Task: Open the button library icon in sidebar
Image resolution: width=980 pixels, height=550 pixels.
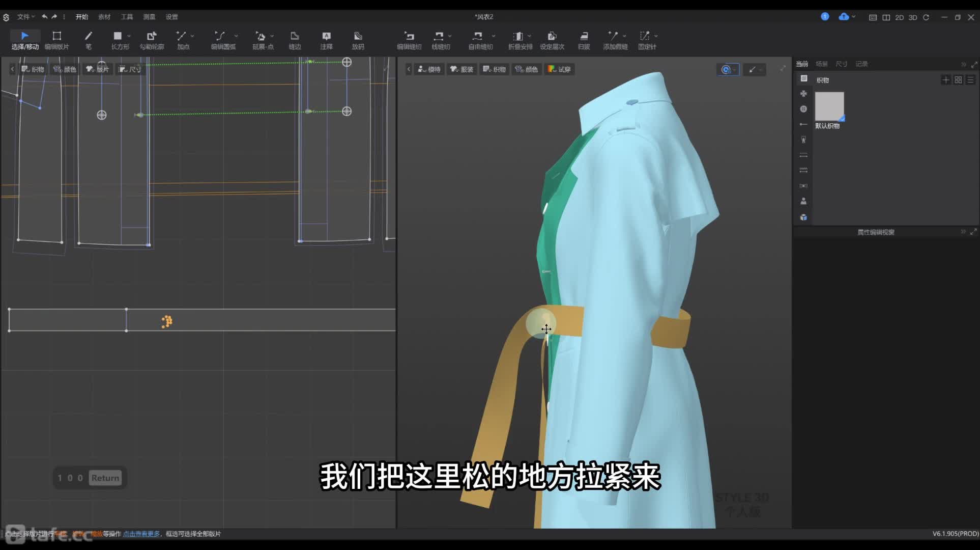Action: point(803,109)
